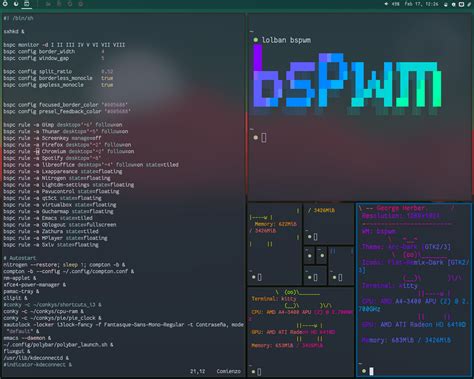The image size is (474, 379).
Task: Click the 'nitrogen --restore' autostart line
Action: point(64,265)
